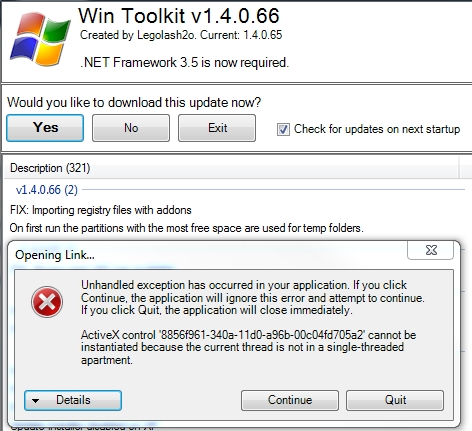Click the ActiveX control error text
The width and height of the screenshot is (472, 431).
coord(248,347)
